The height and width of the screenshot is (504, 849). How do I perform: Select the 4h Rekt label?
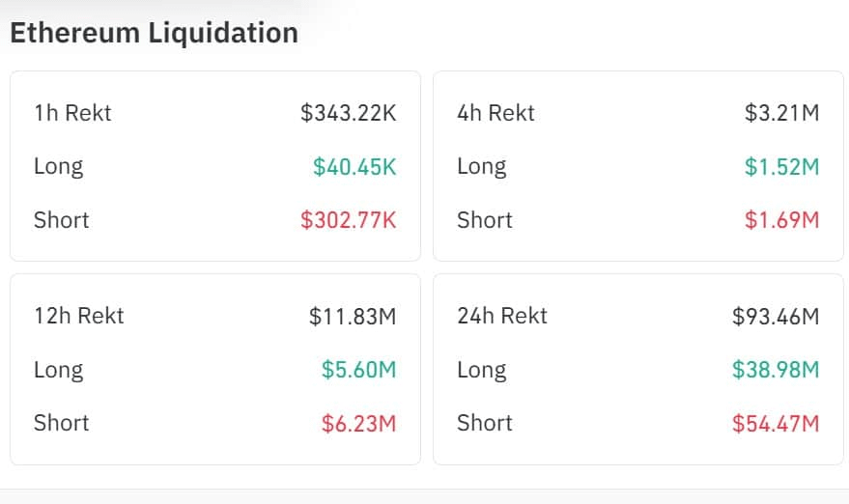[495, 113]
